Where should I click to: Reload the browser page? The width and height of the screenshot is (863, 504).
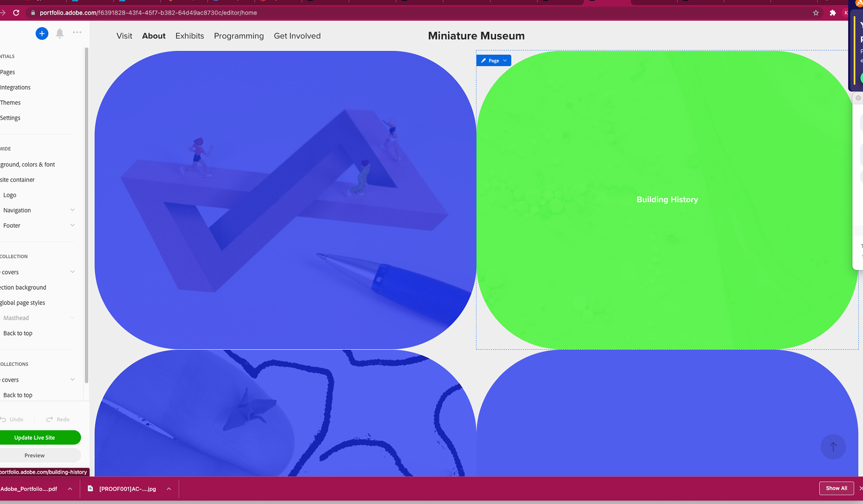click(16, 13)
